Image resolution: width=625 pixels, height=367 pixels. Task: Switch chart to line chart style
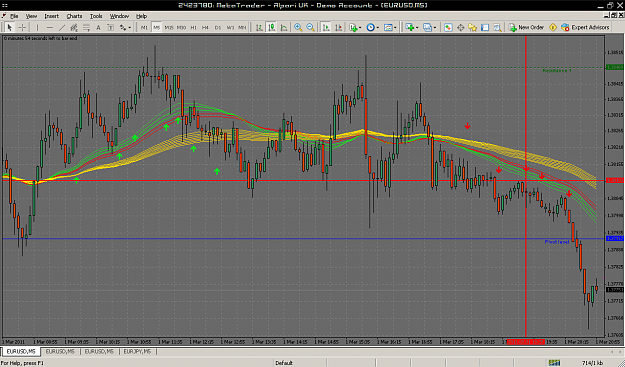[x=284, y=27]
